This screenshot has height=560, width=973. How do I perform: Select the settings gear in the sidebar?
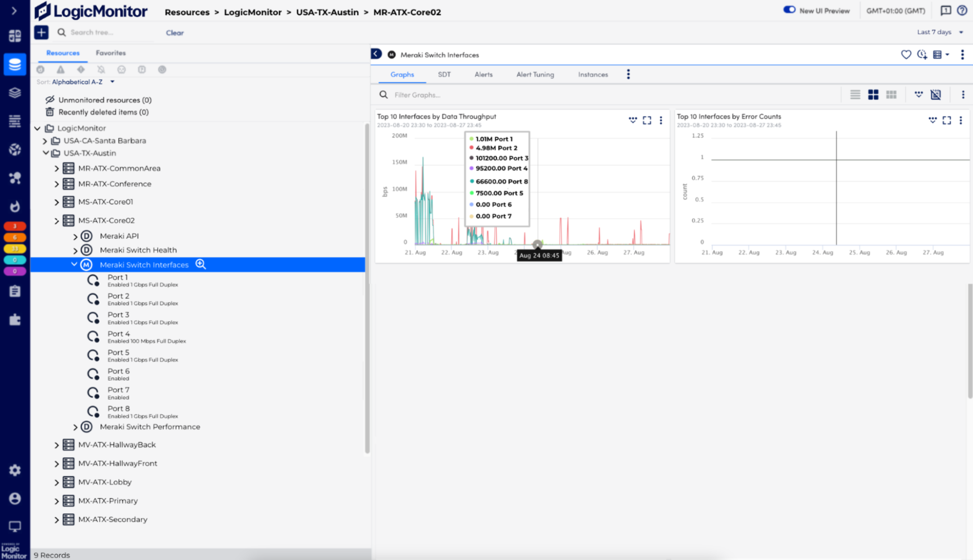coord(15,470)
